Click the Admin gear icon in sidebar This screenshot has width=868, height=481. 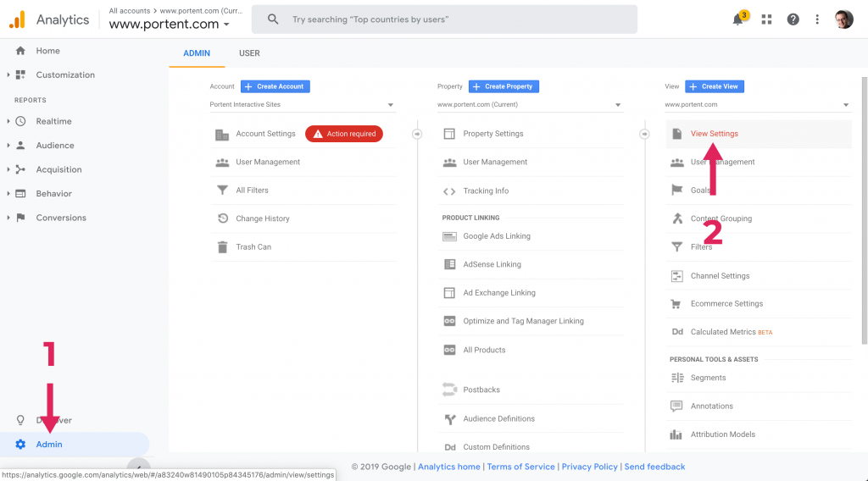(x=21, y=445)
